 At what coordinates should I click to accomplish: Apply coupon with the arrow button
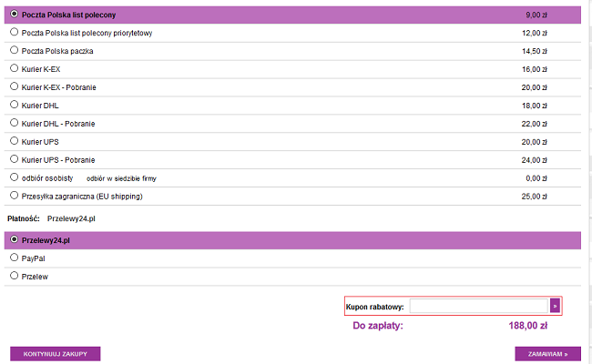[555, 307]
